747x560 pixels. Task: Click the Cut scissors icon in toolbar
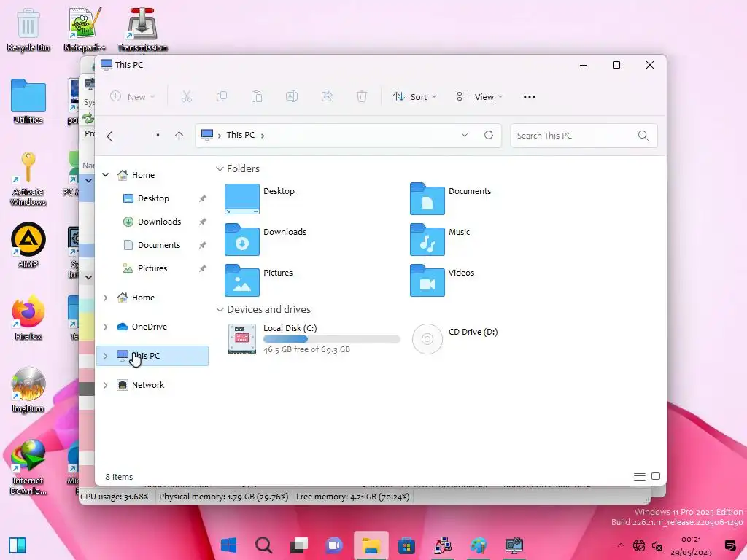coord(186,97)
